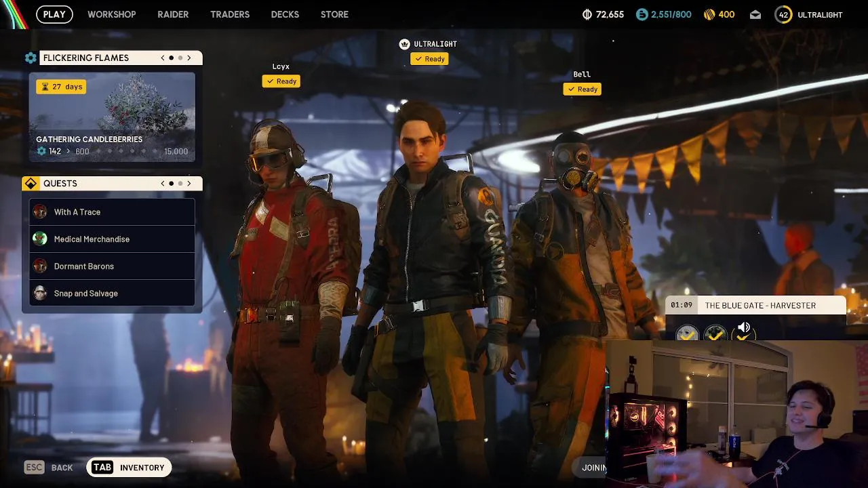Select first page dot in Quests header

click(x=171, y=183)
